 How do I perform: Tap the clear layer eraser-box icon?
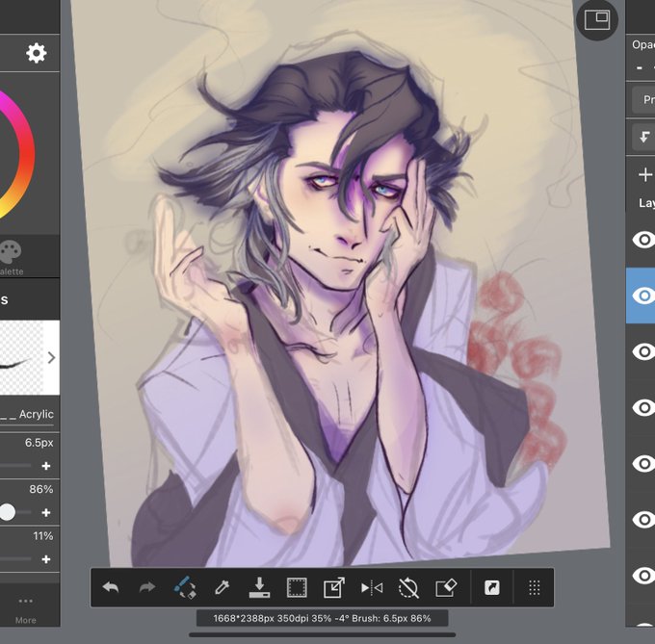[x=446, y=587]
